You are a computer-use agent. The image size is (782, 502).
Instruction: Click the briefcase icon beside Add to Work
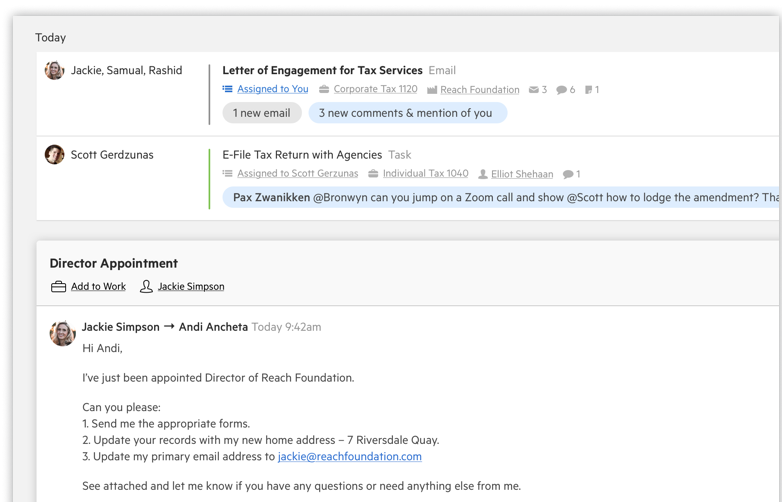(58, 287)
